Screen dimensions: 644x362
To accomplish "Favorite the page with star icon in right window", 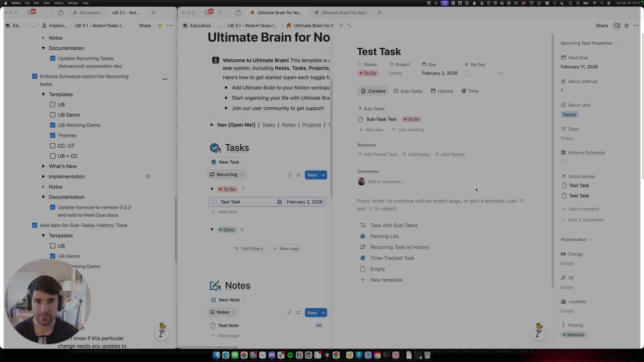I will [x=626, y=26].
